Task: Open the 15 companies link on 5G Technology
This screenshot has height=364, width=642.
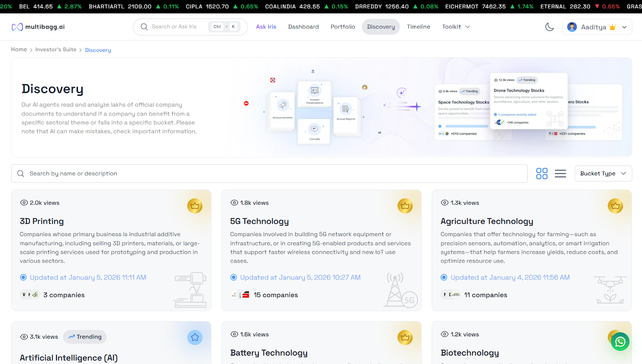Action: tap(276, 295)
